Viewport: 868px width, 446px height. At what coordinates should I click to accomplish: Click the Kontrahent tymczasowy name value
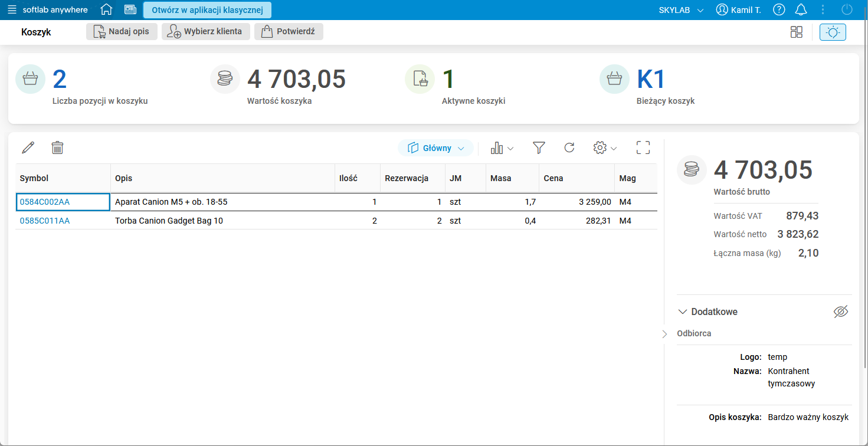pos(791,378)
